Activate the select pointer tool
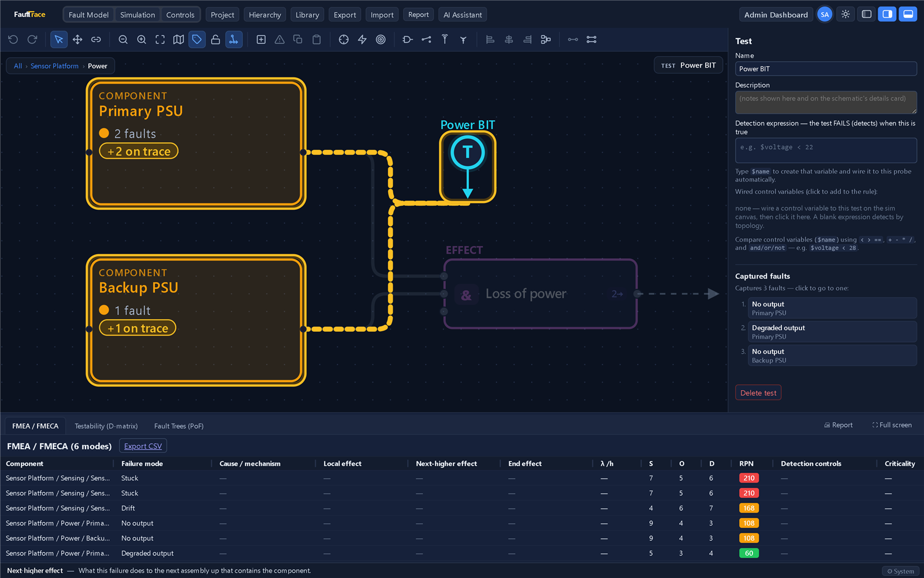This screenshot has width=924, height=578. pos(58,39)
